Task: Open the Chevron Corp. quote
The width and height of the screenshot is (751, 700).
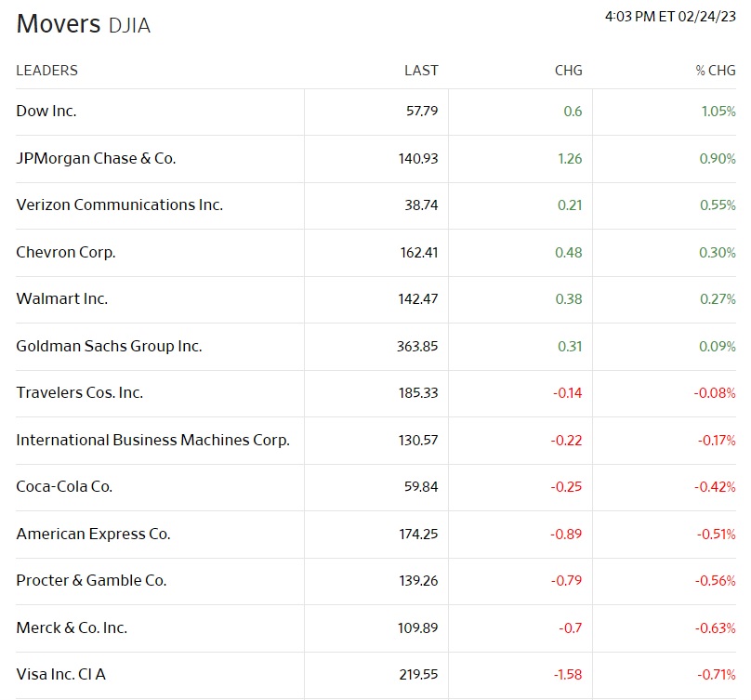Action: click(66, 253)
